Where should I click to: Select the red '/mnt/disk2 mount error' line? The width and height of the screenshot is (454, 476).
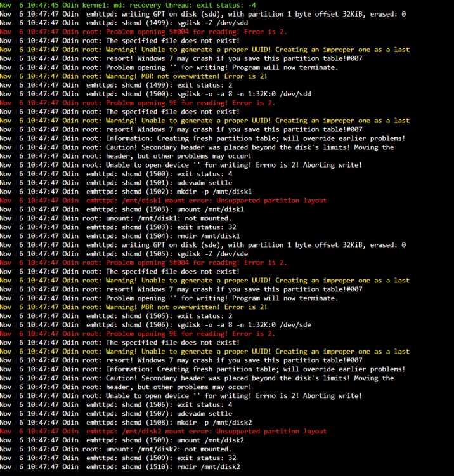pyautogui.click(x=164, y=431)
